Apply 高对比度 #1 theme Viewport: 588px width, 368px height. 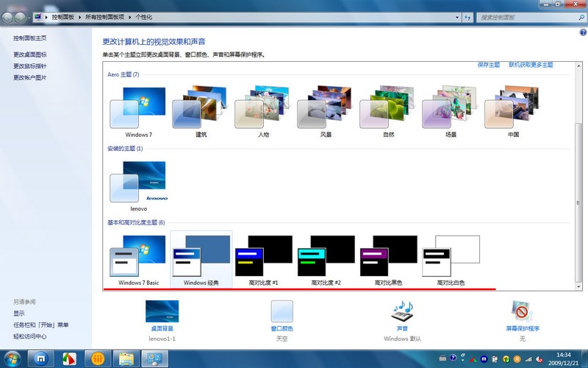[x=263, y=260]
